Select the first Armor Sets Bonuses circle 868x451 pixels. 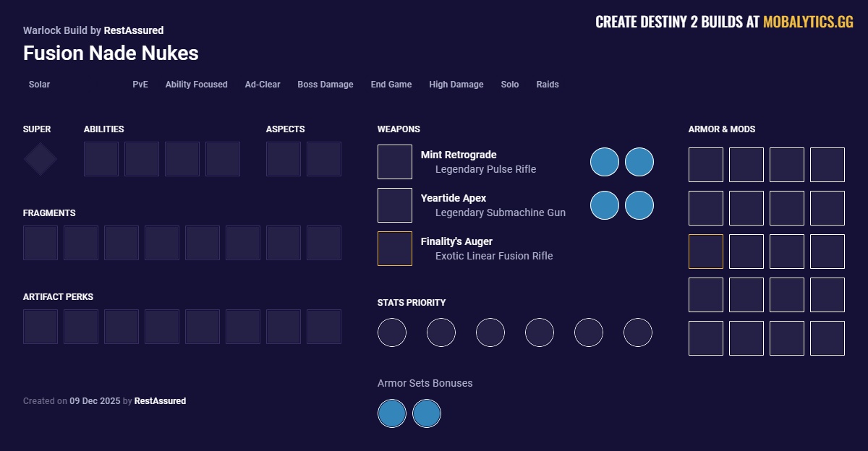coord(392,414)
